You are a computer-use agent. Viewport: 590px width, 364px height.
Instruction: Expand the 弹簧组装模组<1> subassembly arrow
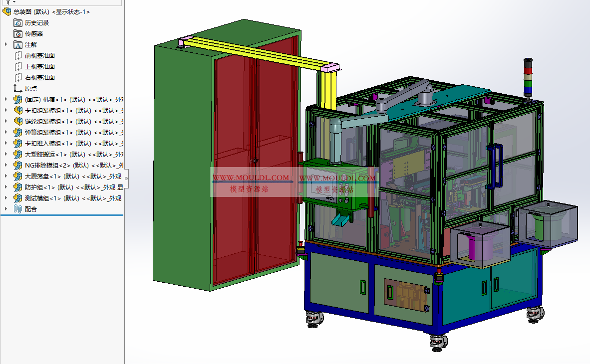[6, 133]
